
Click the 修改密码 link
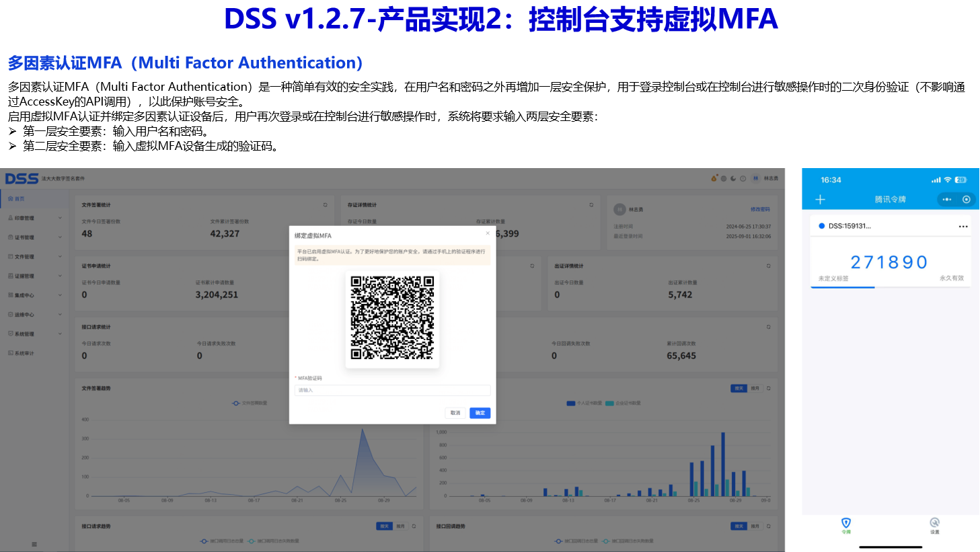tap(760, 210)
